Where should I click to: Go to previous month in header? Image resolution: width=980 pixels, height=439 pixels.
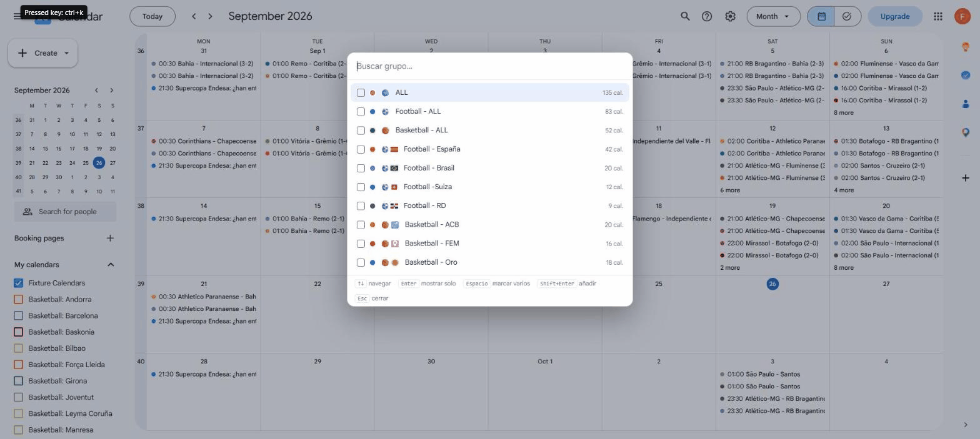click(x=194, y=16)
